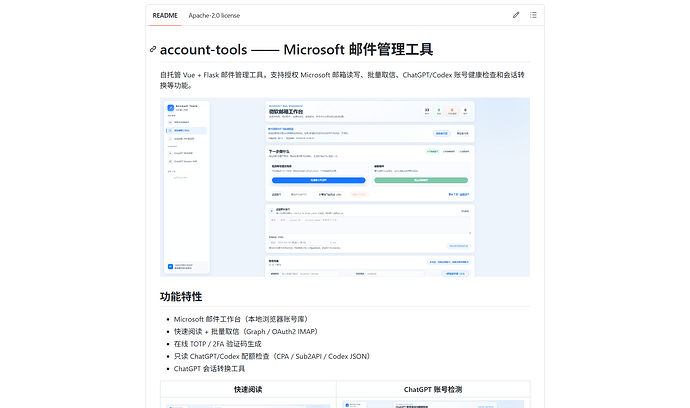Viewport: 690px width, 408px height.
Task: Click list item 'ChatGPT 会话转换工具'
Action: [209, 368]
